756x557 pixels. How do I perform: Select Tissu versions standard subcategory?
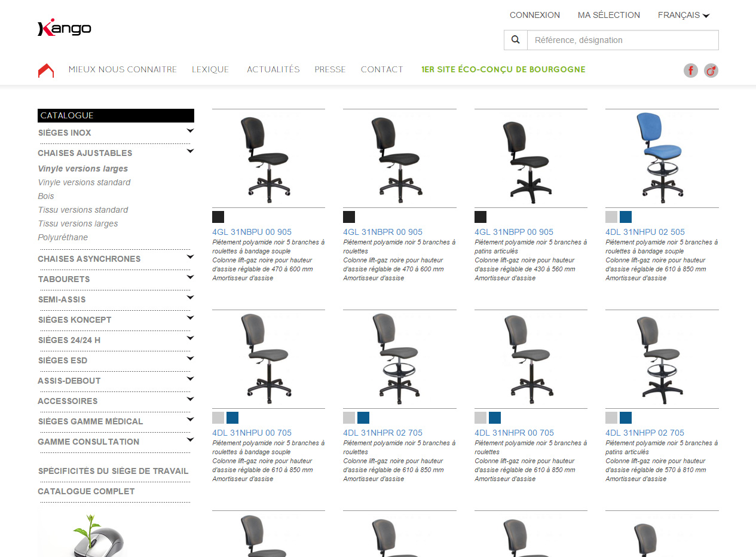(x=83, y=210)
